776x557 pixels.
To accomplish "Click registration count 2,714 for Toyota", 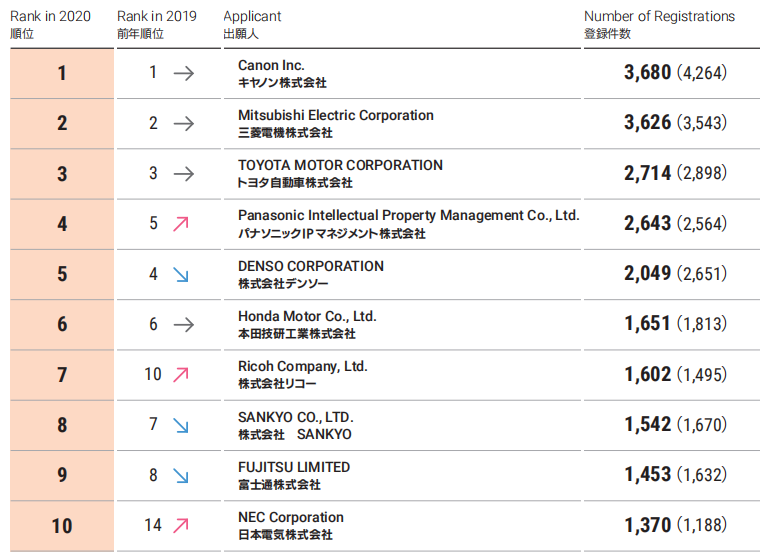I will pos(647,173).
